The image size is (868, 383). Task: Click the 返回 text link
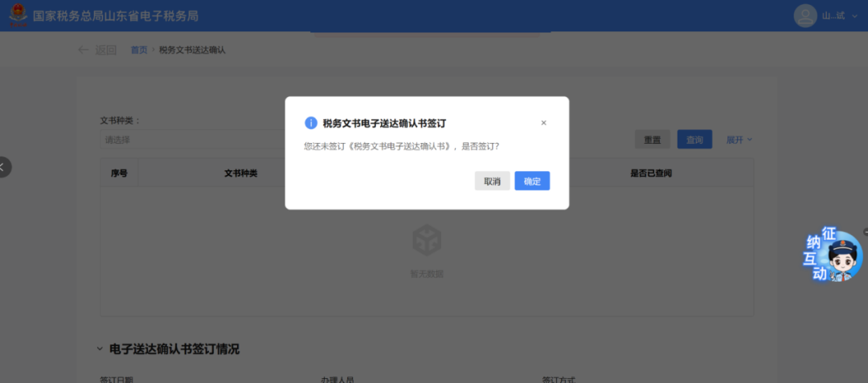tap(106, 50)
